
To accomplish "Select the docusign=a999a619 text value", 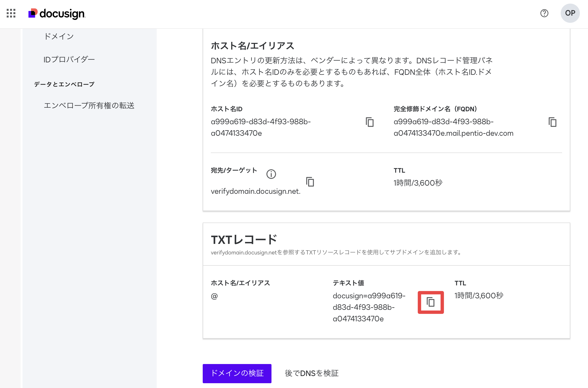I will click(x=369, y=307).
